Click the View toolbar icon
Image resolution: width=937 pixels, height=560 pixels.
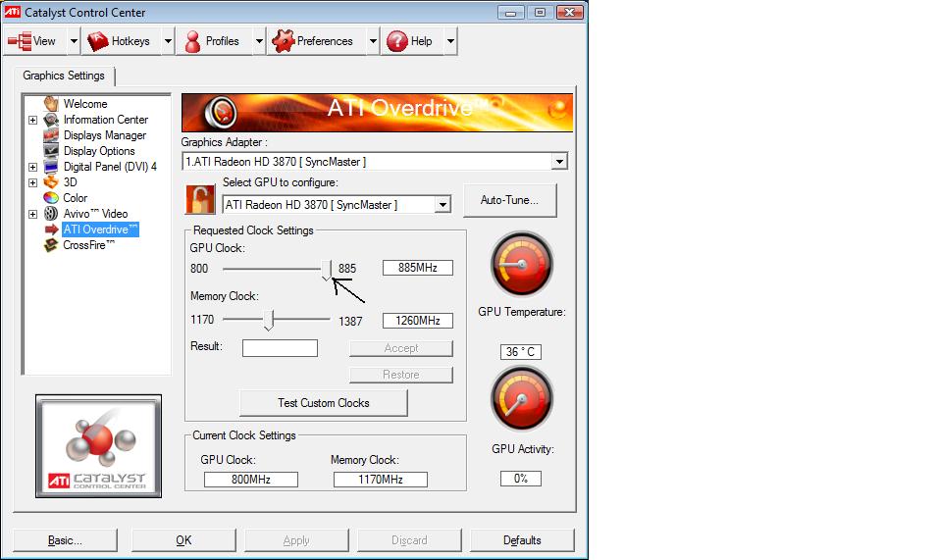[20, 41]
